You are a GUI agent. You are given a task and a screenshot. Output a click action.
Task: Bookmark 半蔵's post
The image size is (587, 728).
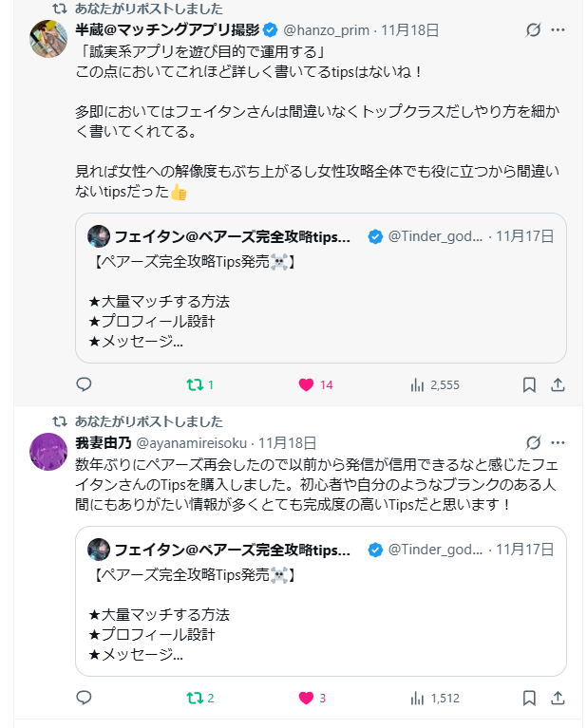click(530, 384)
